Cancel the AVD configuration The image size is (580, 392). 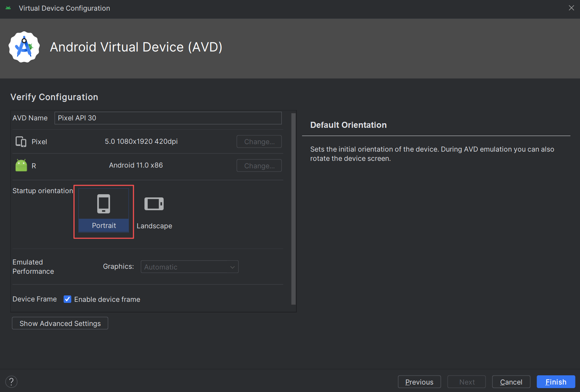(x=511, y=382)
